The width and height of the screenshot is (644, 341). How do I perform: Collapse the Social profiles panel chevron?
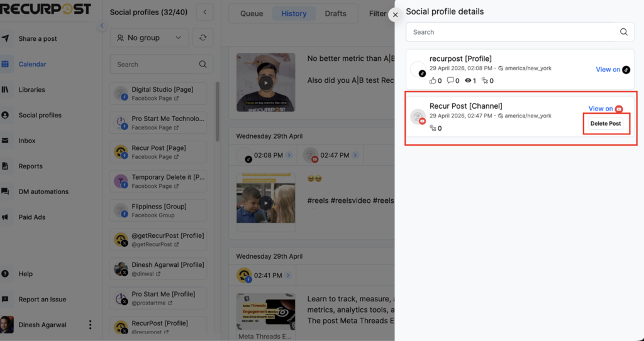point(205,13)
